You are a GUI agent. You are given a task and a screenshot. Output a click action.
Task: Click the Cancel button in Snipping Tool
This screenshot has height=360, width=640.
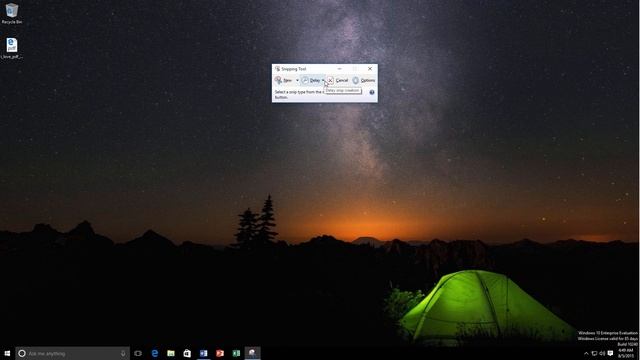click(338, 80)
